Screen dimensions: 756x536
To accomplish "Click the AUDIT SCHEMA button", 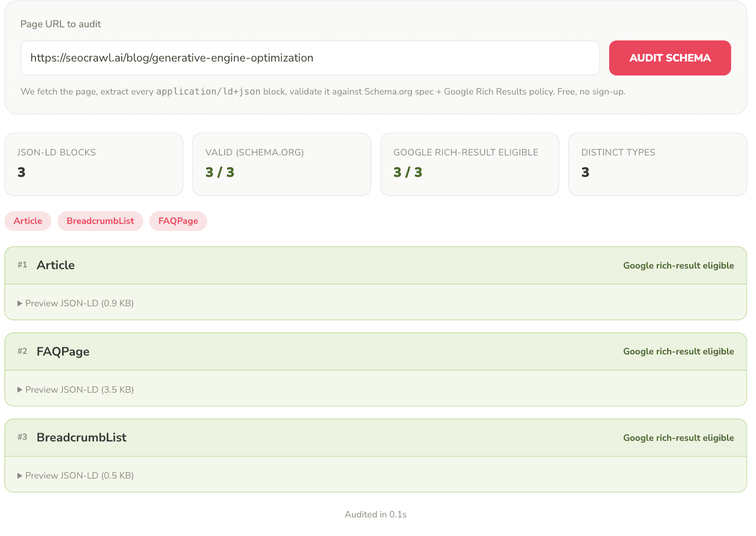I will (x=670, y=58).
